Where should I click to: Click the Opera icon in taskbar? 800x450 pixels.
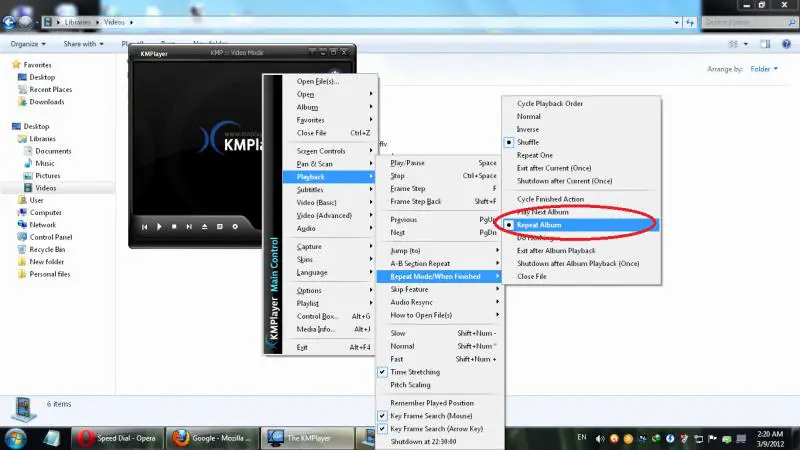(x=86, y=438)
